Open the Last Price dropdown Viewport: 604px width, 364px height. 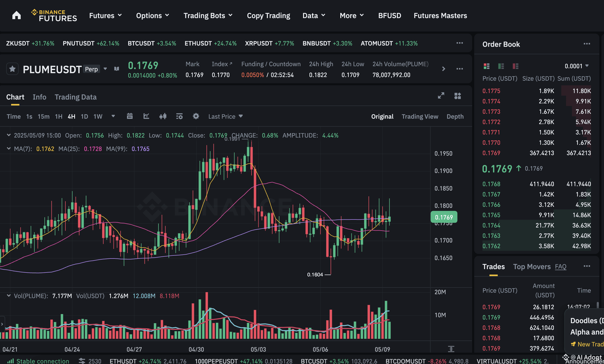(226, 116)
